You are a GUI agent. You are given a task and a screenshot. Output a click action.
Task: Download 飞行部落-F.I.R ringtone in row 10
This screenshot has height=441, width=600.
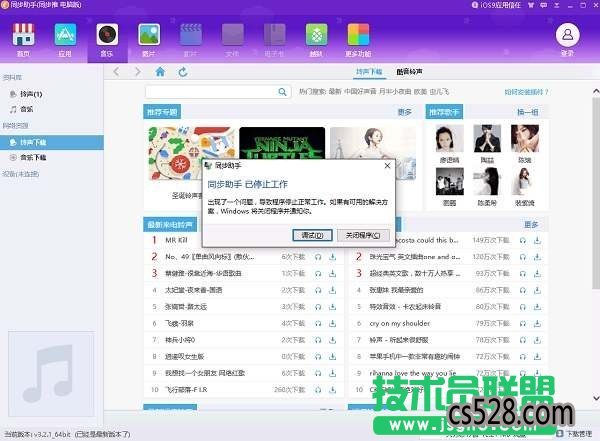(333, 390)
